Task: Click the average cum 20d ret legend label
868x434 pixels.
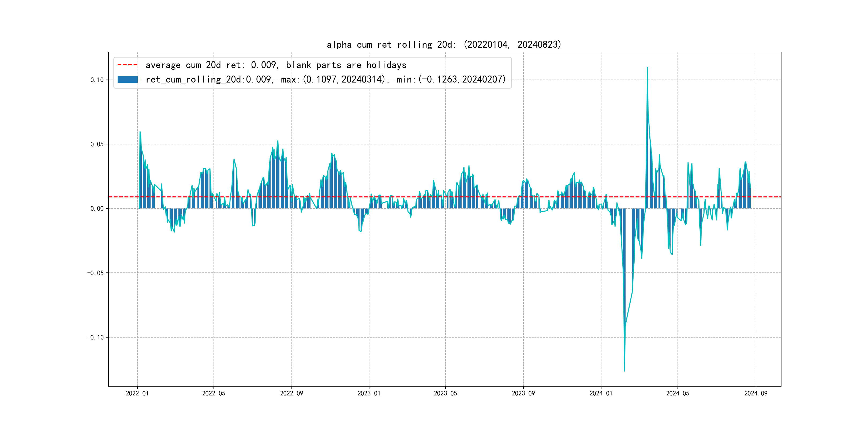Action: coord(276,65)
